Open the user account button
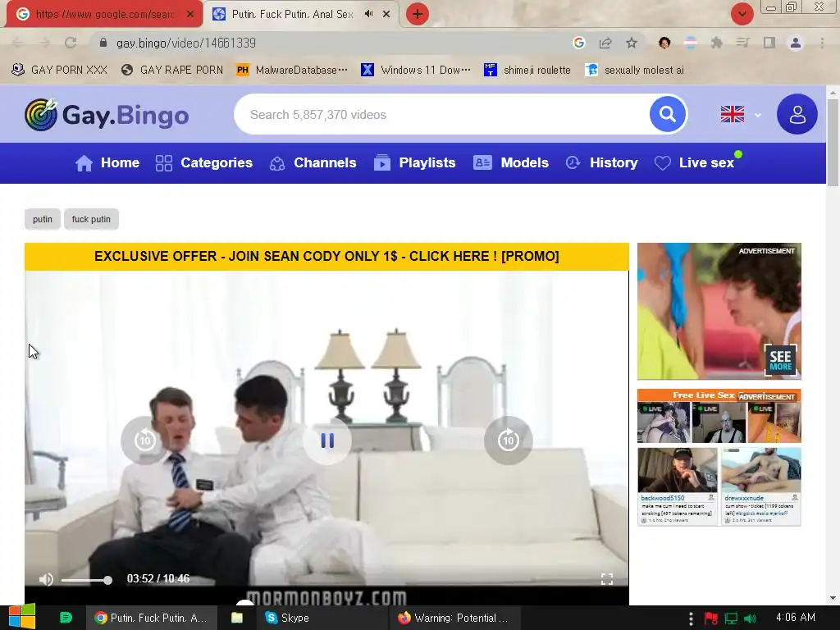This screenshot has width=840, height=630. click(x=797, y=114)
